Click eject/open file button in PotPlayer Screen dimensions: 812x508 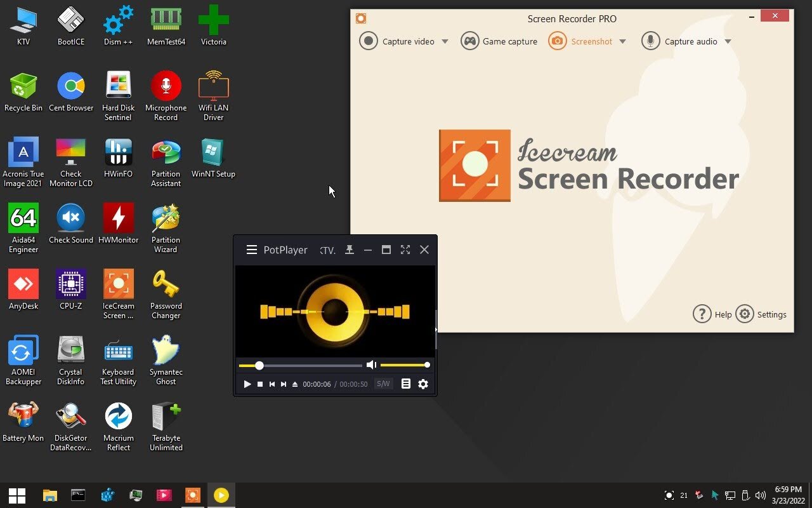[x=295, y=384]
